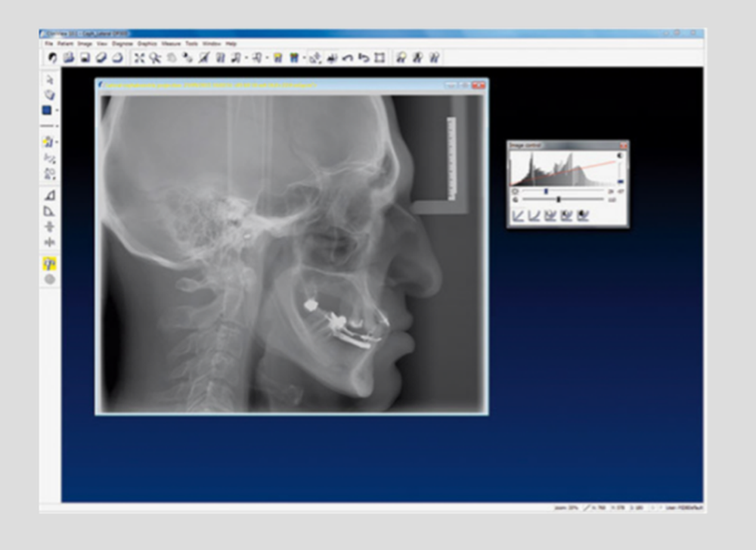
Task: Click the cephalometric projection window title bar
Action: [292, 85]
